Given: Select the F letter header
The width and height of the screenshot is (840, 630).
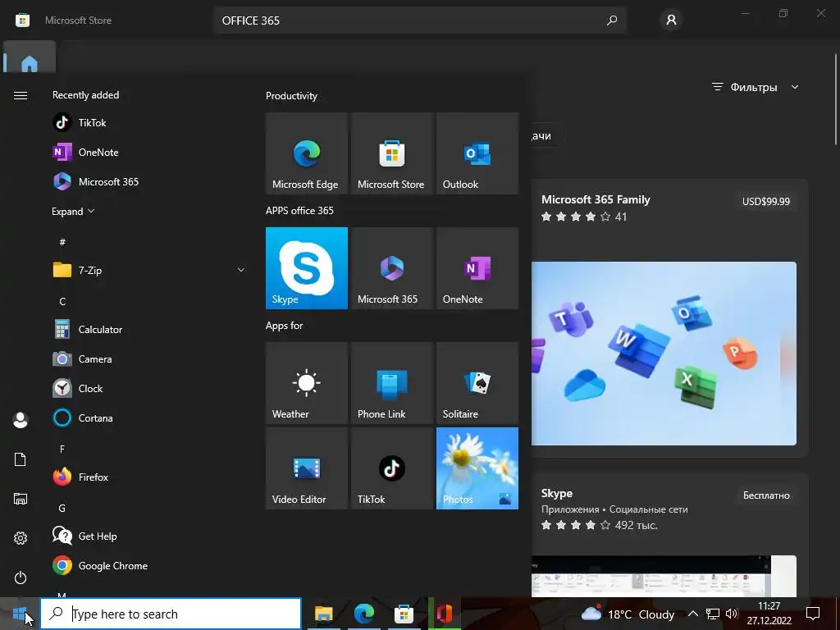Looking at the screenshot, I should [62, 449].
